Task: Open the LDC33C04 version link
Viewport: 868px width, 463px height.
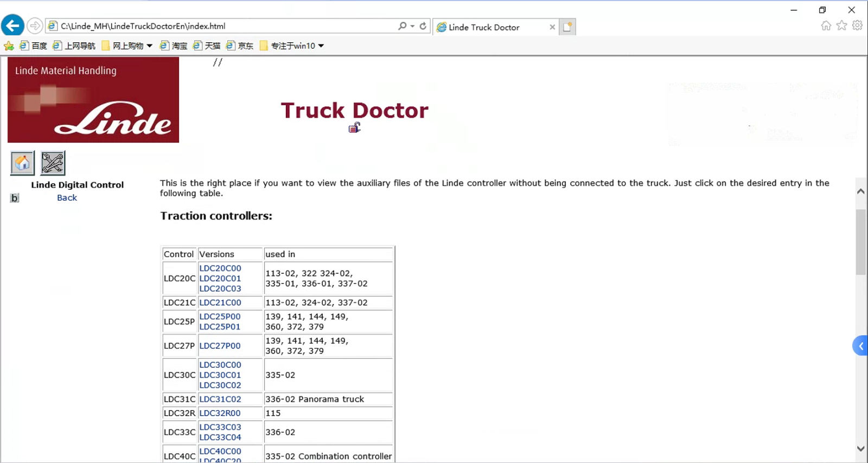Action: (220, 438)
